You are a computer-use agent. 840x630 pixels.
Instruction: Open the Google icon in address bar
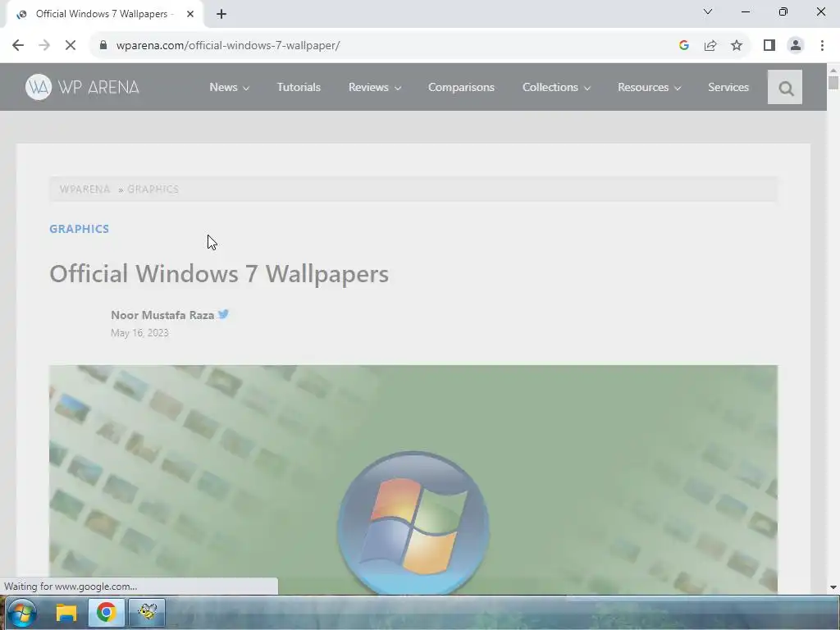(683, 46)
